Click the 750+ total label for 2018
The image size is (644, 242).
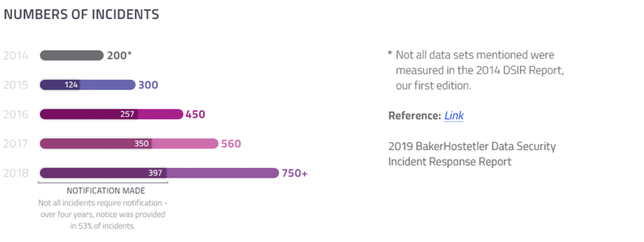294,173
